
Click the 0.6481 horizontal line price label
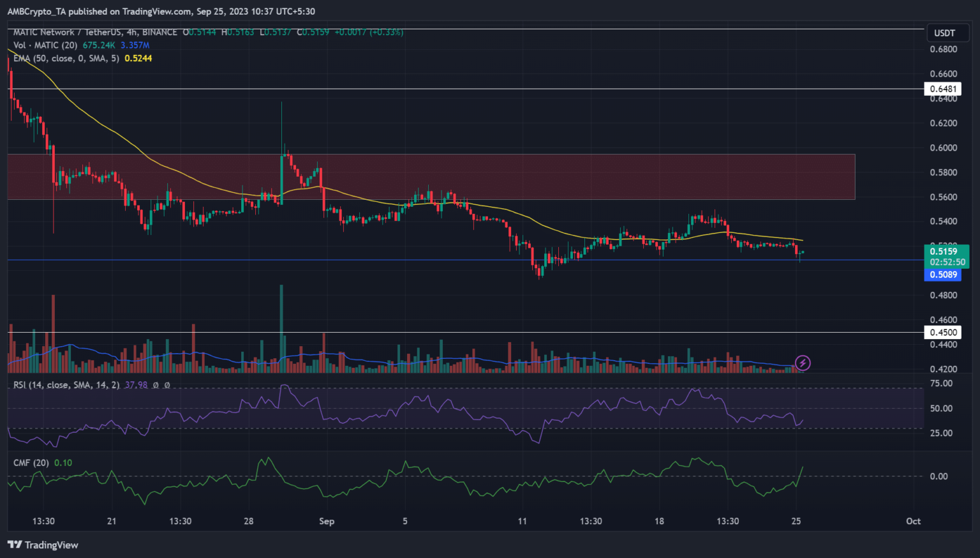[943, 89]
